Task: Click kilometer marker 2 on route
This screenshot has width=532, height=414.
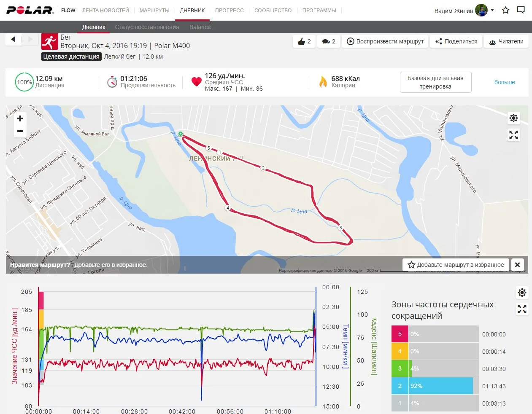Action: [263, 168]
